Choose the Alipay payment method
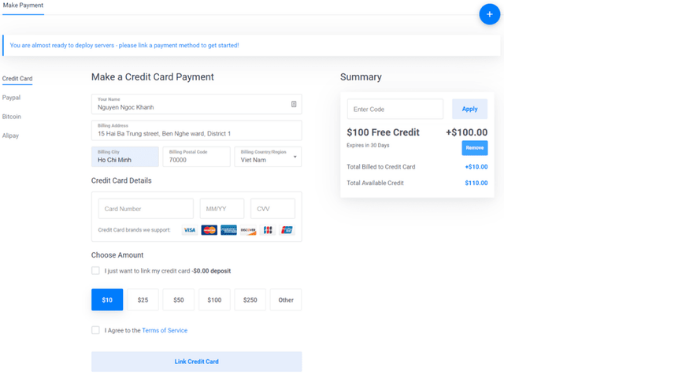The width and height of the screenshot is (700, 375). pyautogui.click(x=10, y=136)
